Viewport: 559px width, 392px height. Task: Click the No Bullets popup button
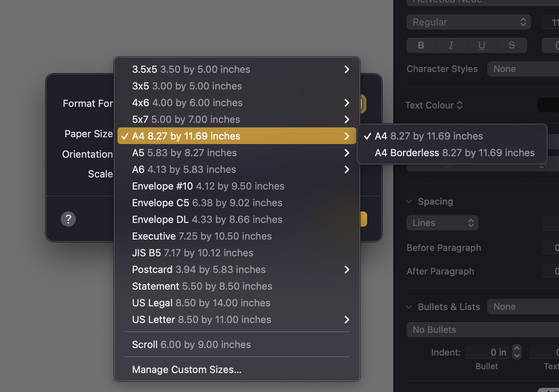[x=482, y=330]
